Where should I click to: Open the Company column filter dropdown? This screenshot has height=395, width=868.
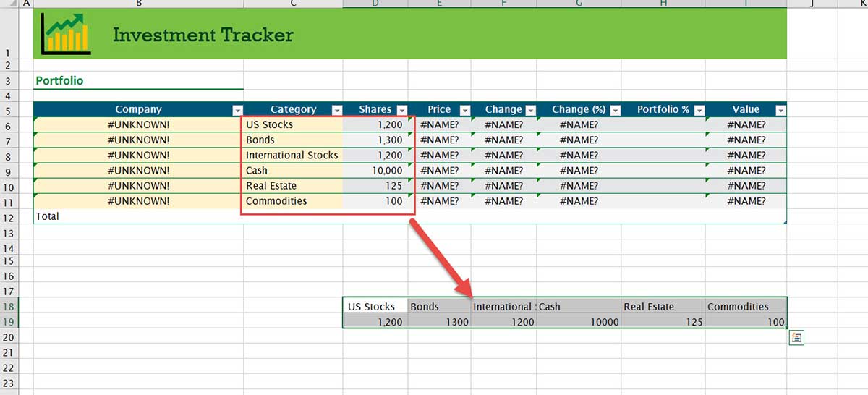click(237, 110)
